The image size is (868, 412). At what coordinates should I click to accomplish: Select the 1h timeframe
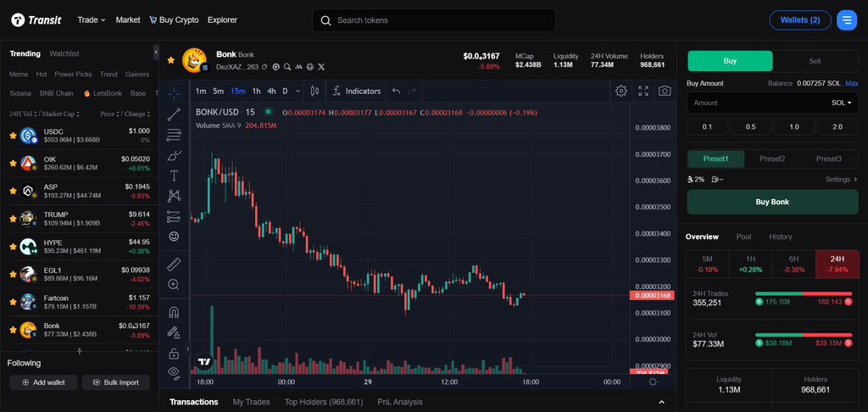(256, 91)
